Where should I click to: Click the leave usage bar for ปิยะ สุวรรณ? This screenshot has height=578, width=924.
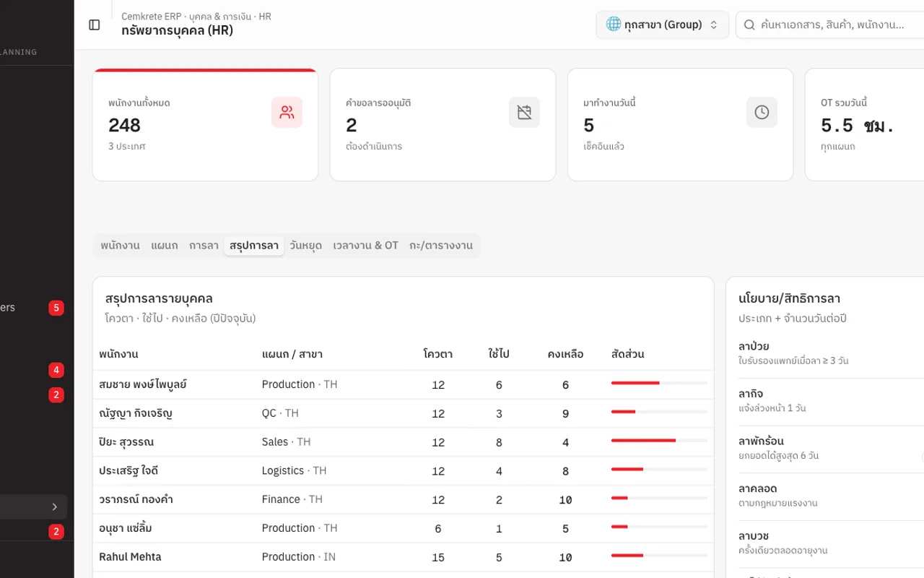coord(659,440)
